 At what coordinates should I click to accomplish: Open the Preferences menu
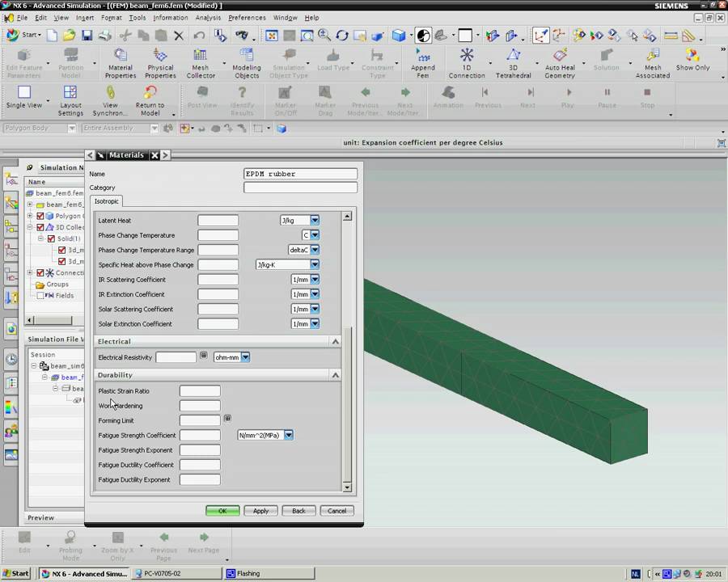point(247,18)
